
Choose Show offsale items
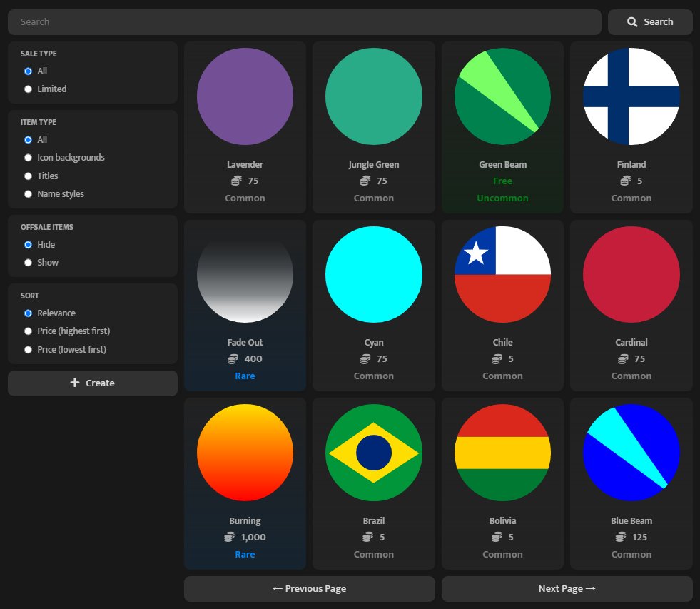coord(28,262)
